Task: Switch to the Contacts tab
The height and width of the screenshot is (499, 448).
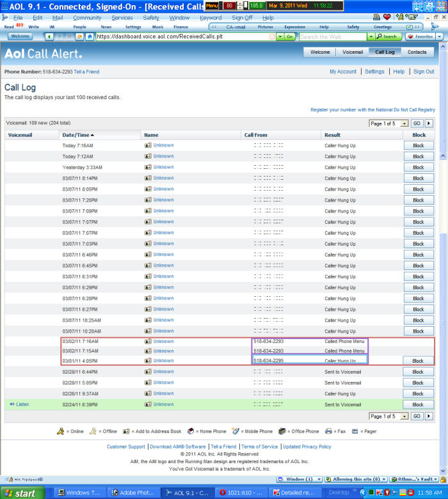Action: pos(417,52)
